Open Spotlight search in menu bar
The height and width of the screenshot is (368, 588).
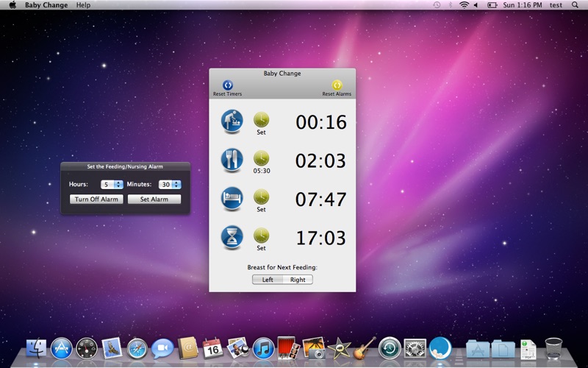click(x=575, y=5)
